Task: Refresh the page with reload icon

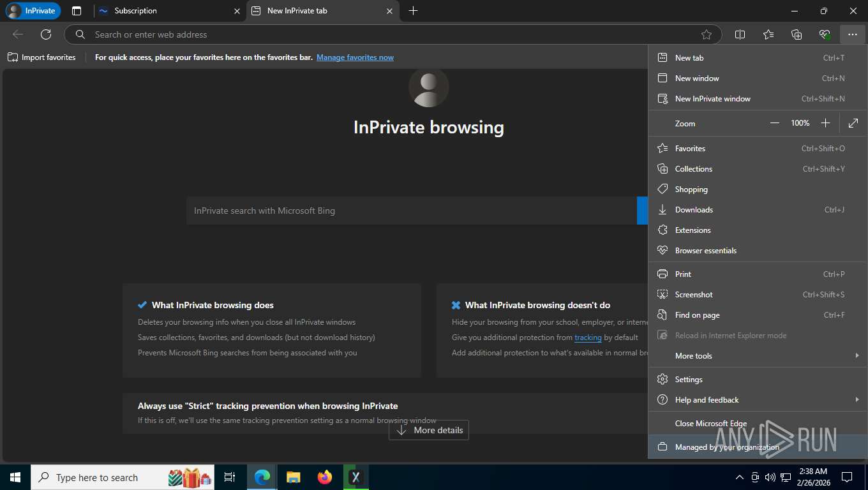Action: (x=46, y=34)
